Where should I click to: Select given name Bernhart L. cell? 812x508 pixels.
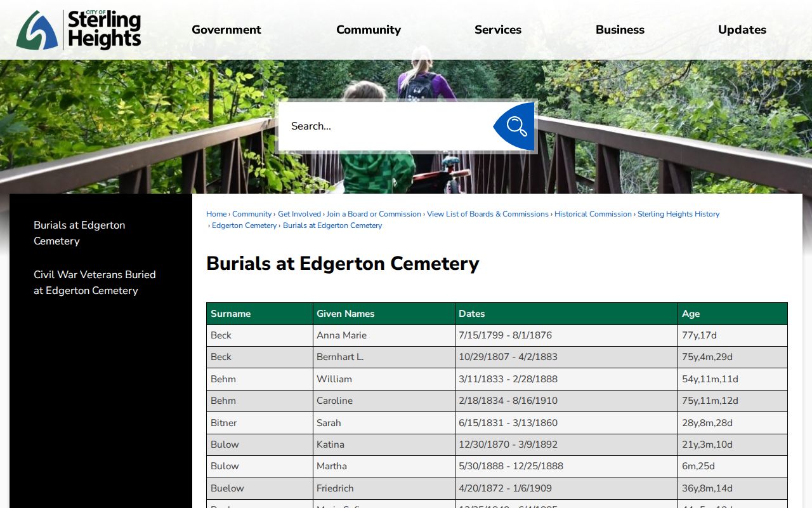pyautogui.click(x=384, y=357)
